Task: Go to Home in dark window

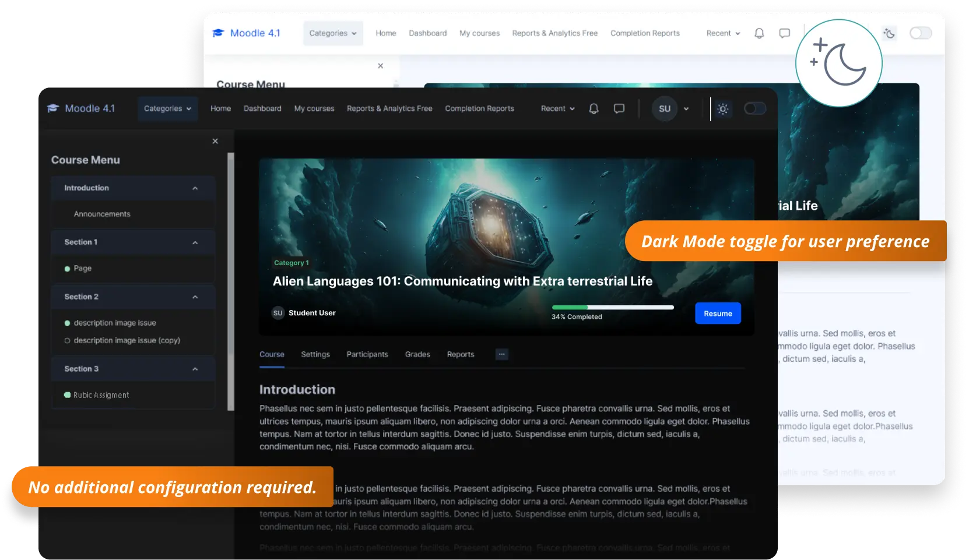Action: tap(220, 108)
